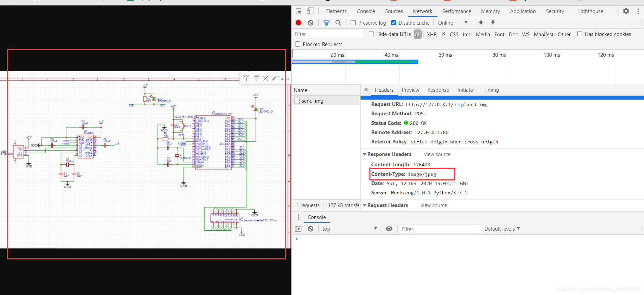This screenshot has width=644, height=295.
Task: Filter requests by Media type
Action: (x=483, y=34)
